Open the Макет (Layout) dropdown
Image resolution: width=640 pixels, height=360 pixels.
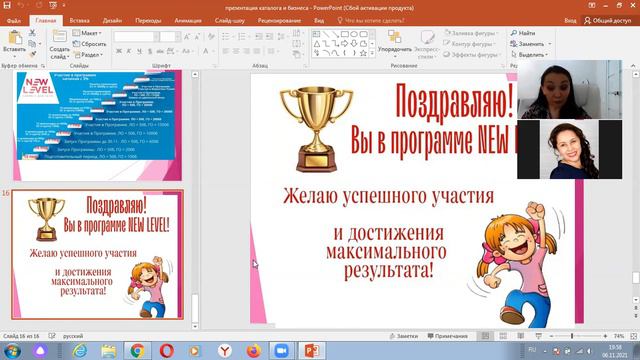coord(87,33)
